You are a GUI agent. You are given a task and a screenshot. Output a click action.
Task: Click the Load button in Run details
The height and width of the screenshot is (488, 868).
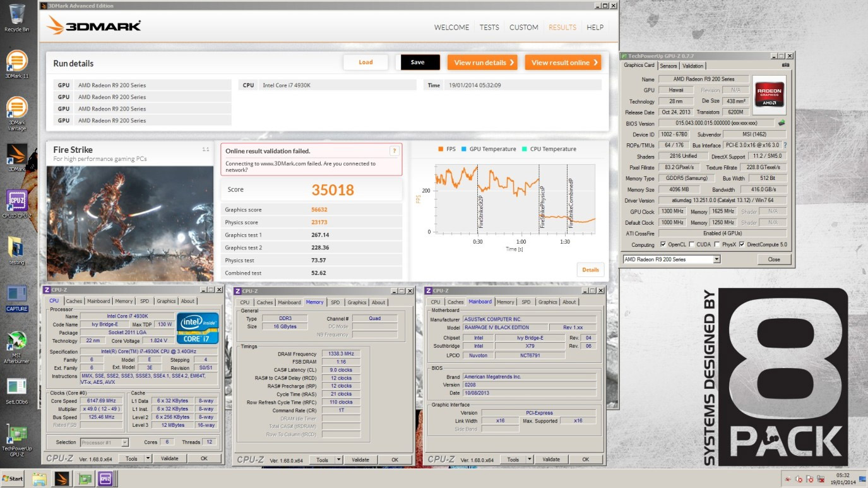tap(366, 62)
